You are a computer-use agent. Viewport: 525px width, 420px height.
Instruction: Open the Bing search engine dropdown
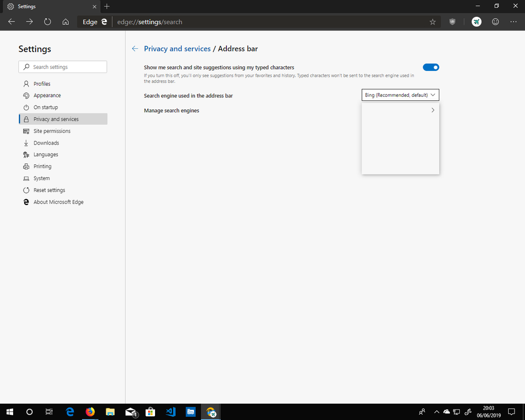pos(400,95)
